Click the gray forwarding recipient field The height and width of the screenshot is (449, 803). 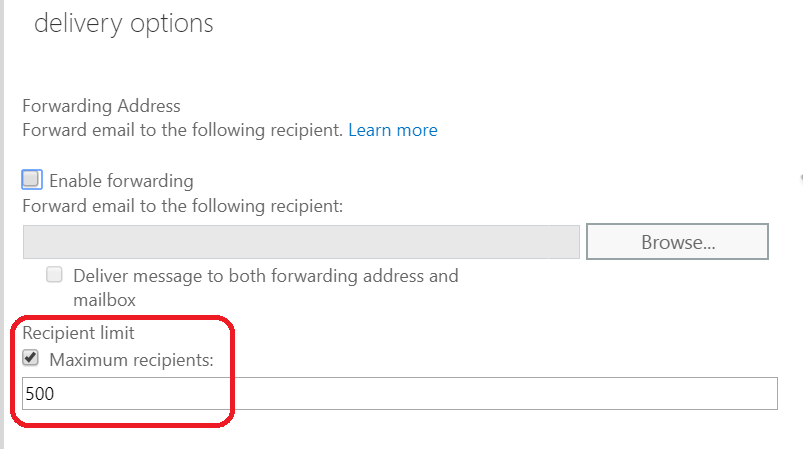click(x=300, y=242)
